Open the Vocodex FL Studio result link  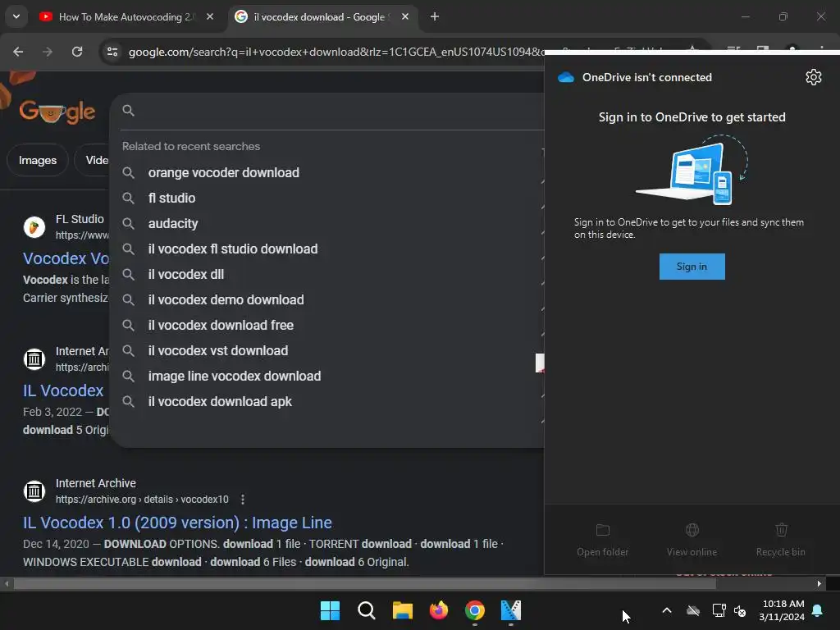[x=66, y=258]
